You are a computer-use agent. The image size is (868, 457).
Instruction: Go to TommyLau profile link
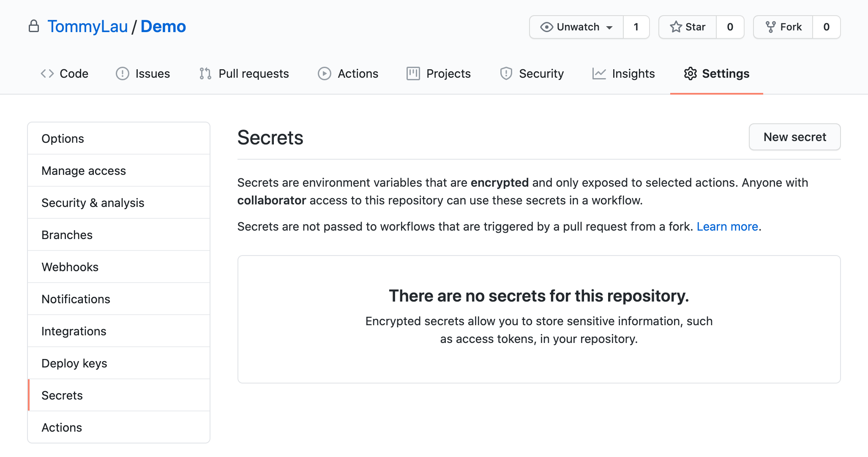pos(87,26)
